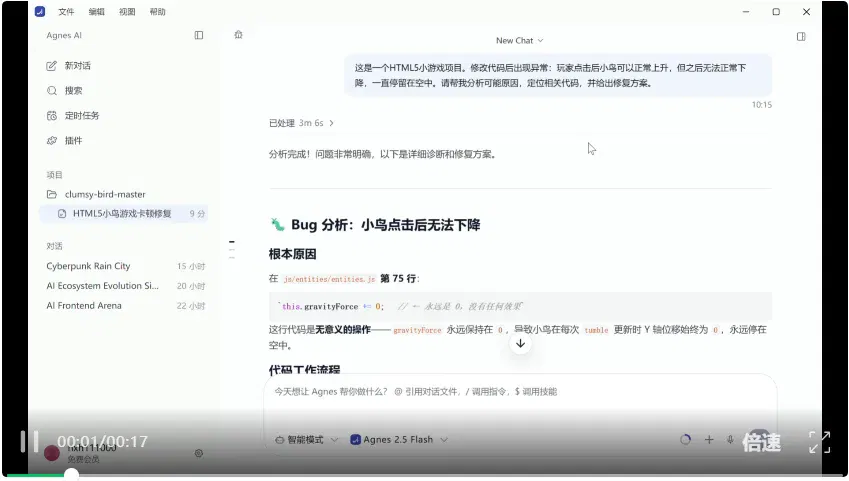This screenshot has height=481, width=849.
Task: Click the 新对话 pencil icon
Action: point(51,66)
